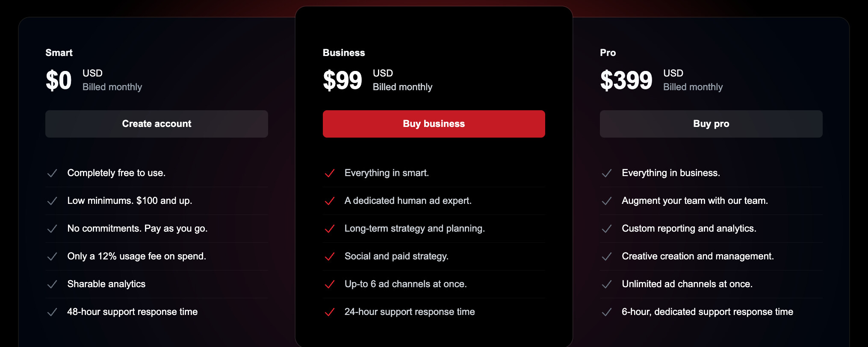
Task: Click checkmark beside Everything in business
Action: [x=606, y=173]
